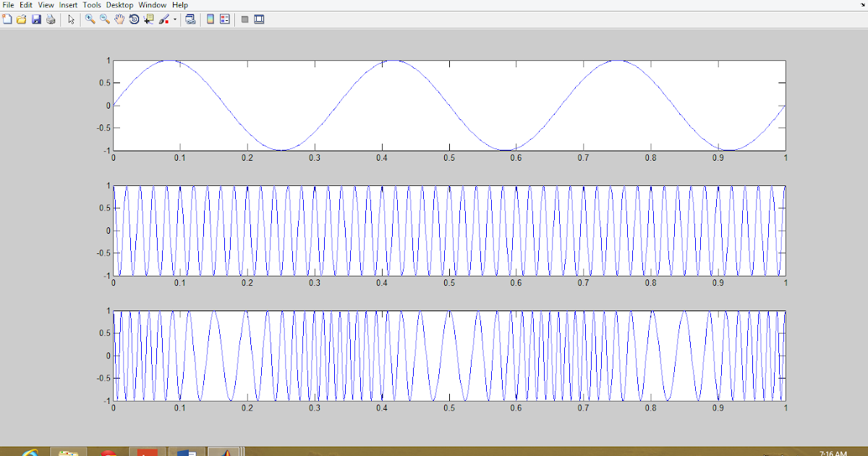
Task: Open the window menu chevron at top right
Action: pyautogui.click(x=863, y=4)
